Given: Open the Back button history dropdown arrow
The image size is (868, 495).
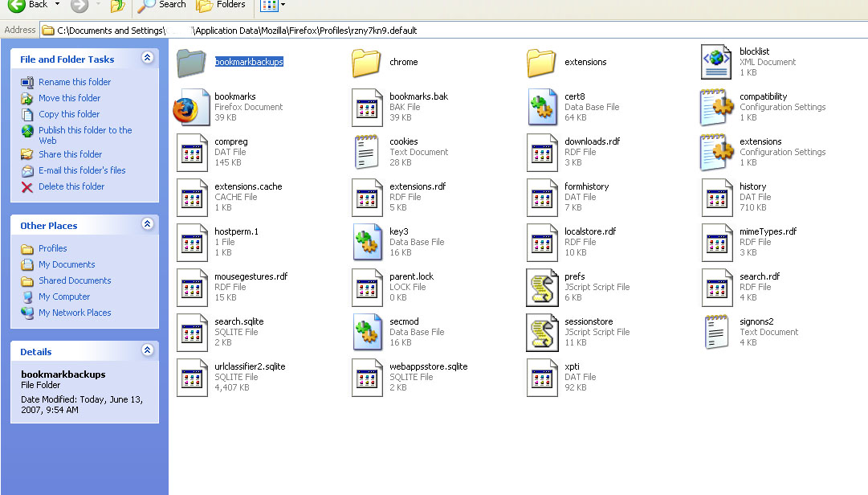Looking at the screenshot, I should pos(57,5).
